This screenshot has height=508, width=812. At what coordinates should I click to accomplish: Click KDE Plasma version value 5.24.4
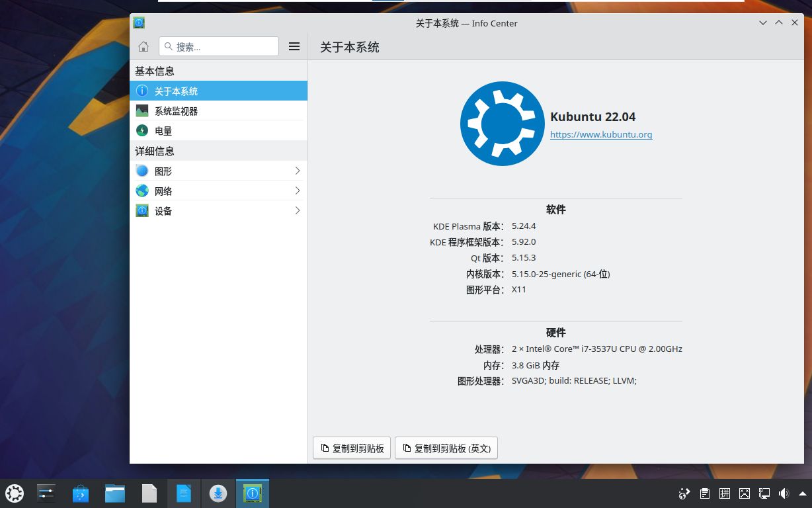coord(524,226)
